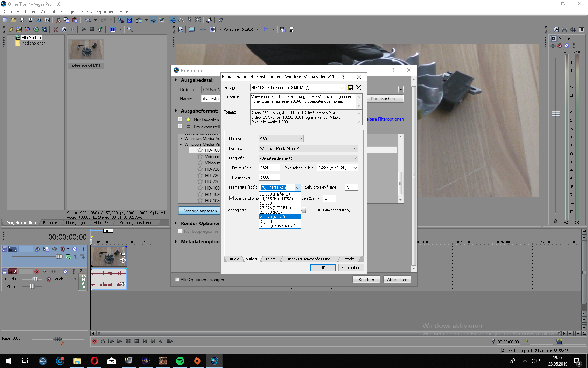Open a project via the folder icon
Screen dimensions: 588x368
tap(14, 20)
